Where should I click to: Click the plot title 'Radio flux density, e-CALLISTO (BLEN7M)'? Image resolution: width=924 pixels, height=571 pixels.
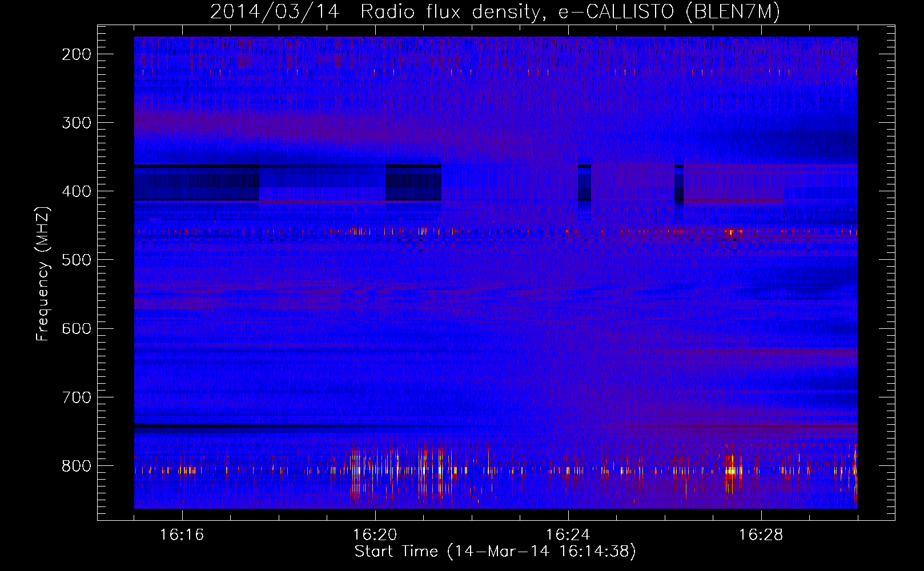570,12
